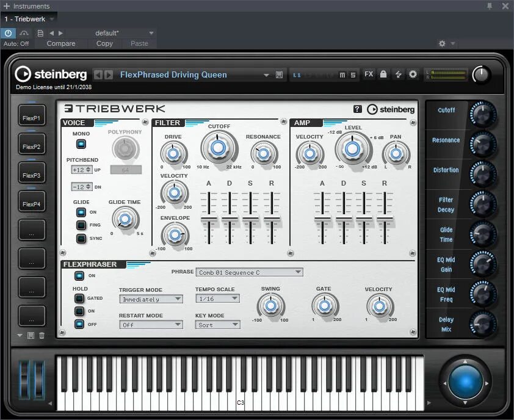Click the lightning bolt icon in header
Image resolution: width=514 pixels, height=420 pixels.
[398, 74]
